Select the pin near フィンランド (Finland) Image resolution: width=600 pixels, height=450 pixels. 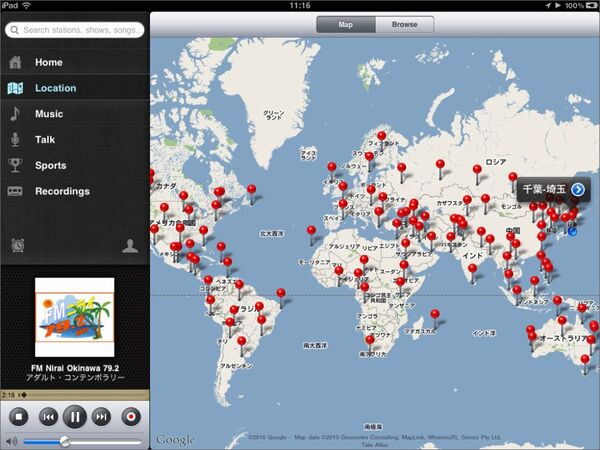pos(382,138)
